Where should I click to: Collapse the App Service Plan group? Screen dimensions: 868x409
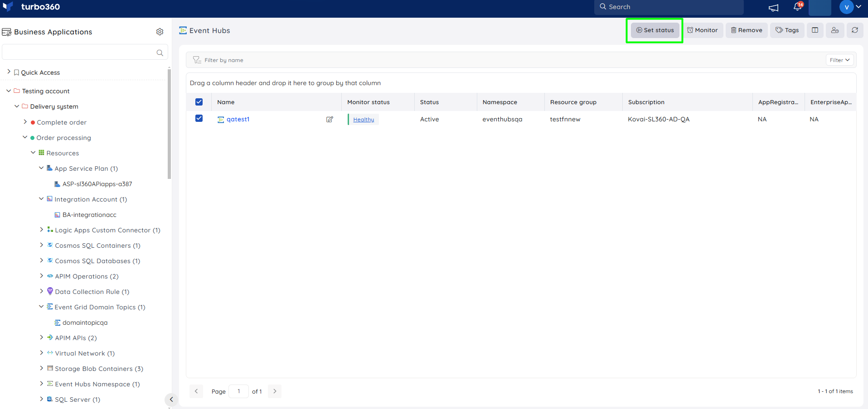(41, 168)
